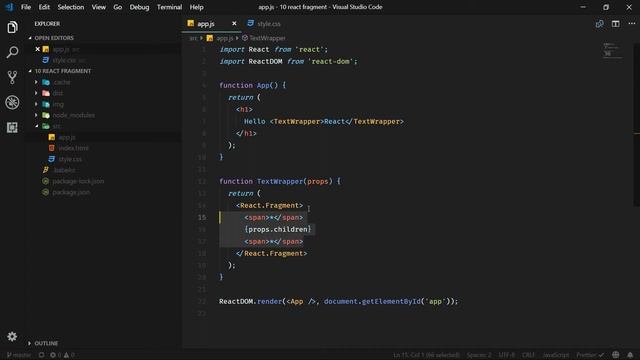Change the JavaScript language mode
The height and width of the screenshot is (360, 640).
(x=556, y=355)
